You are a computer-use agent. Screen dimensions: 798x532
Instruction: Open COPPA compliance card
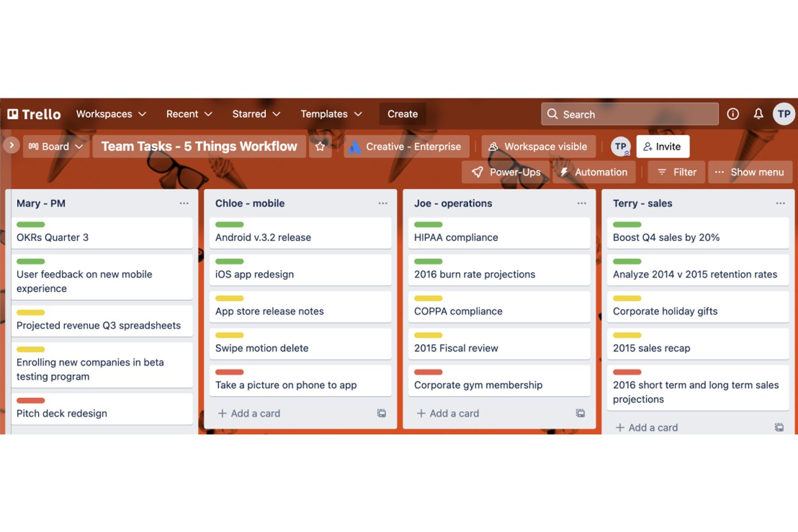[499, 307]
